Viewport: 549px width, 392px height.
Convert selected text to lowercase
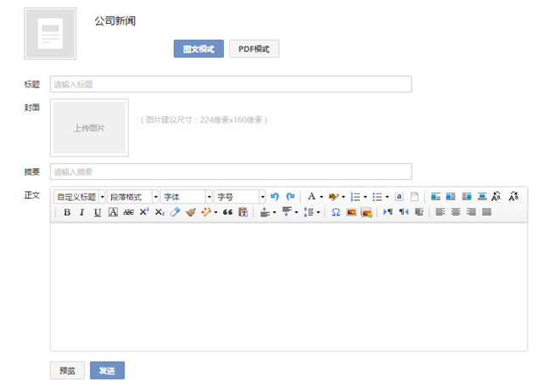pos(513,197)
